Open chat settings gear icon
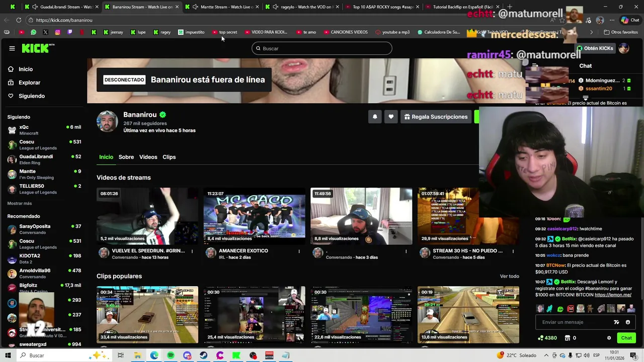644x362 pixels. 609,338
